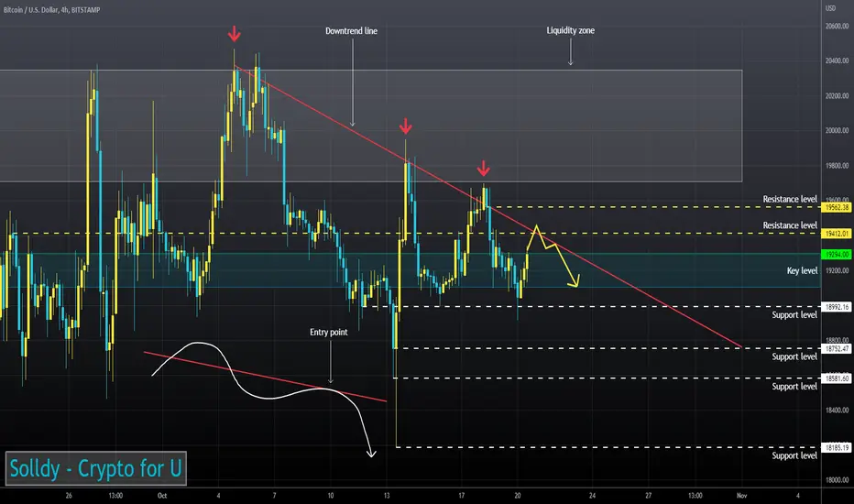Click Support level label below the 18992.16 tag
Image resolution: width=854 pixels, height=504 pixels.
(794, 315)
